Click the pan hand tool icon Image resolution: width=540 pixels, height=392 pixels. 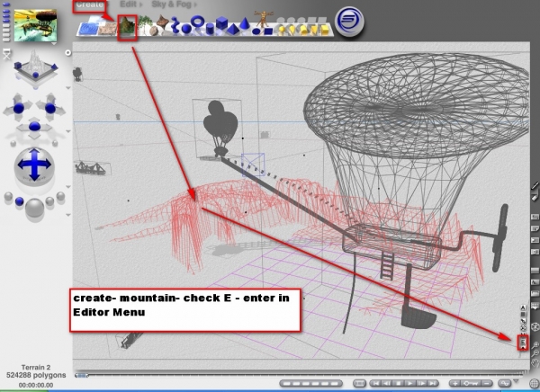[x=535, y=362]
